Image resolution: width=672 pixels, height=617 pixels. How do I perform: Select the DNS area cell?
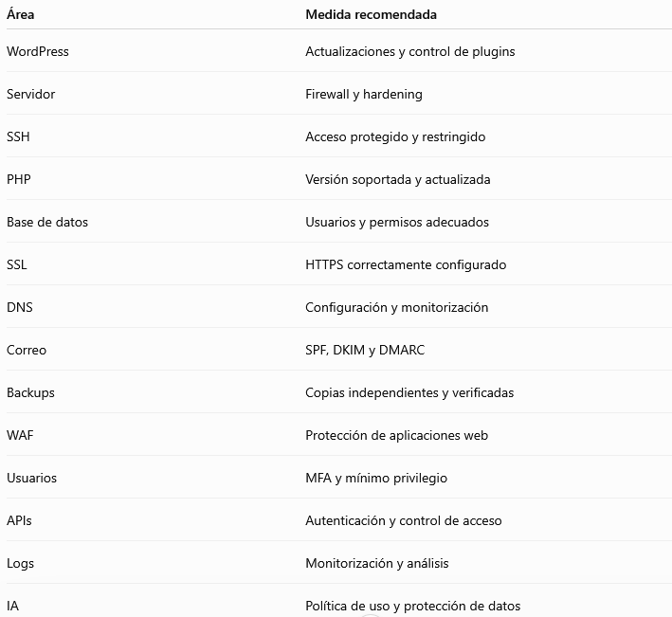(x=20, y=307)
